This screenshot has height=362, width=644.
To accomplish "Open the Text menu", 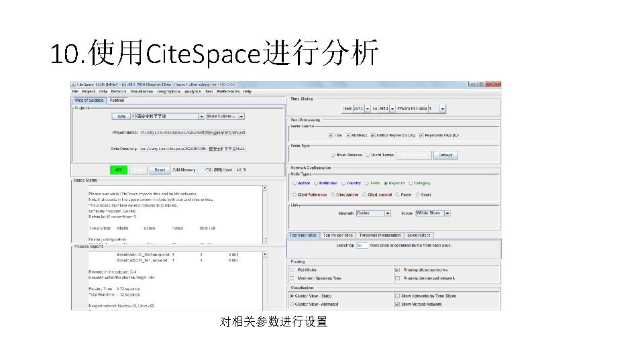I will point(209,92).
